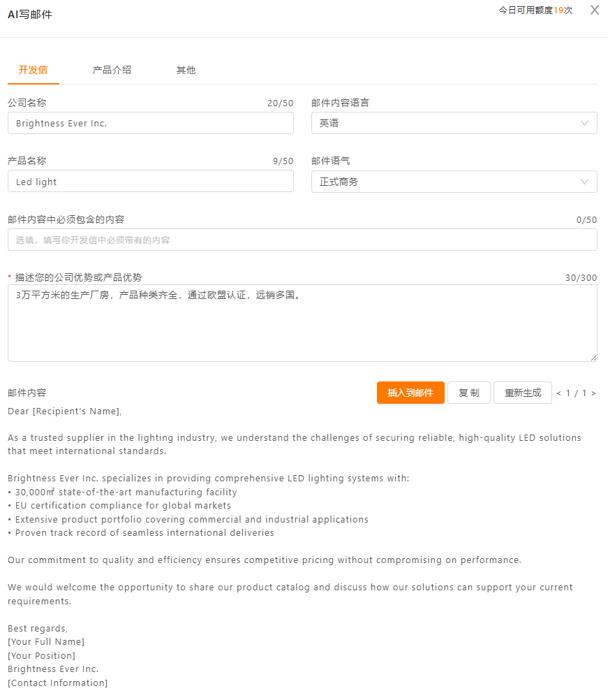Click the company advantages description textarea
The height and width of the screenshot is (700, 608).
[302, 323]
